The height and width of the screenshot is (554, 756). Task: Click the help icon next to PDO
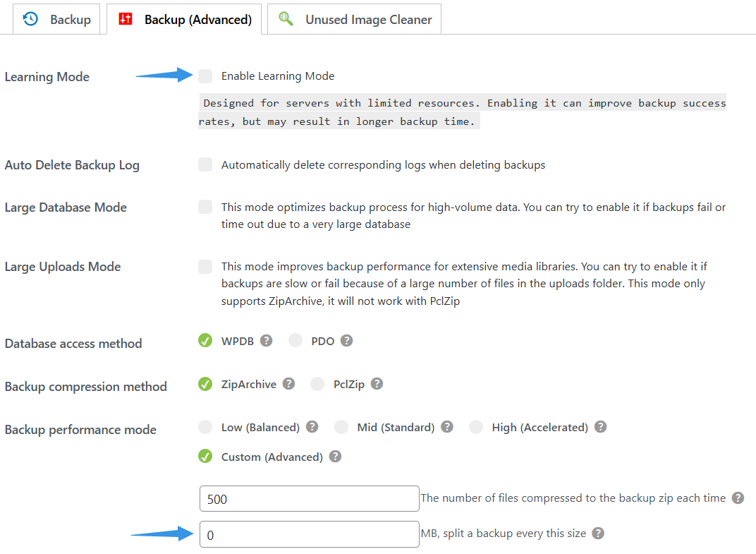point(346,341)
